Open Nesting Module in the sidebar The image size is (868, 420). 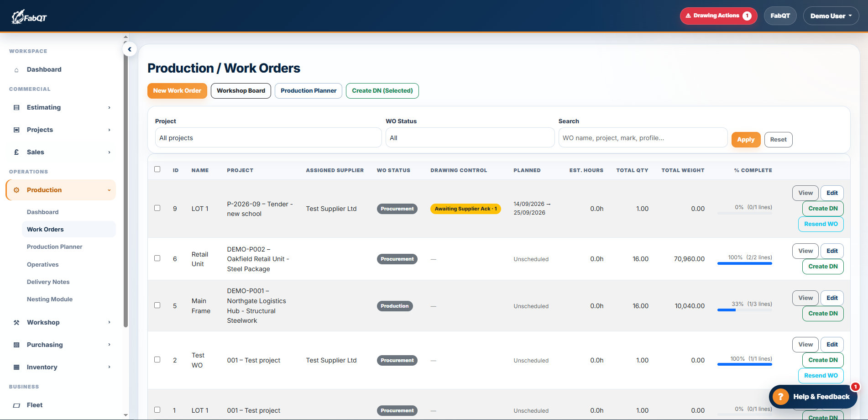coord(50,299)
